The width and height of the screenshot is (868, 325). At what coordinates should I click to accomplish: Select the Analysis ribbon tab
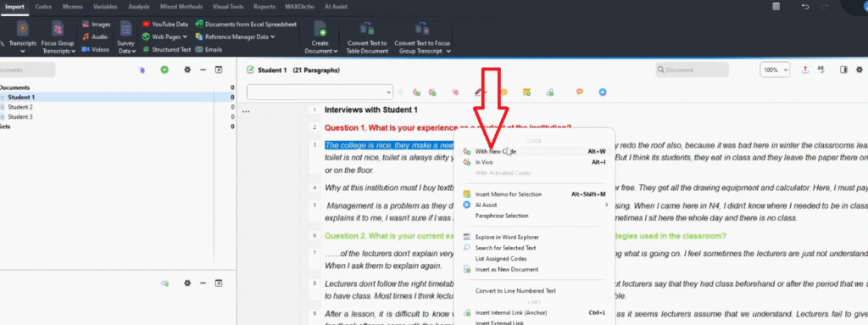[138, 7]
